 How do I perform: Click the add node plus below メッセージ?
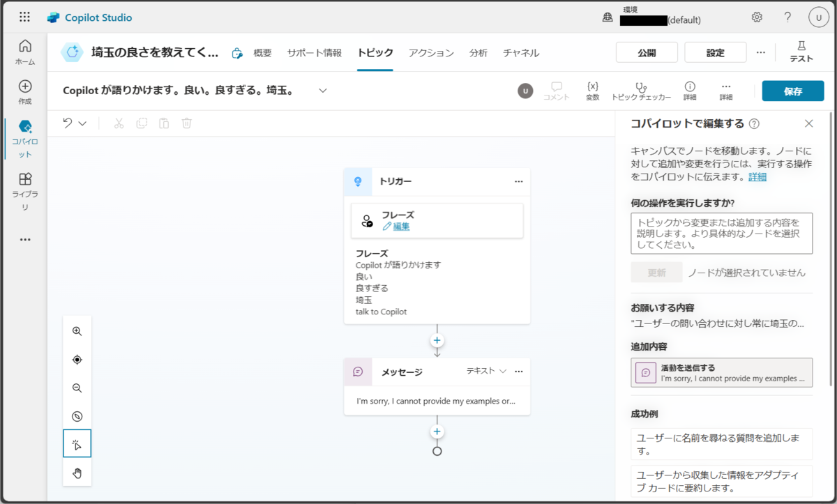[437, 432]
